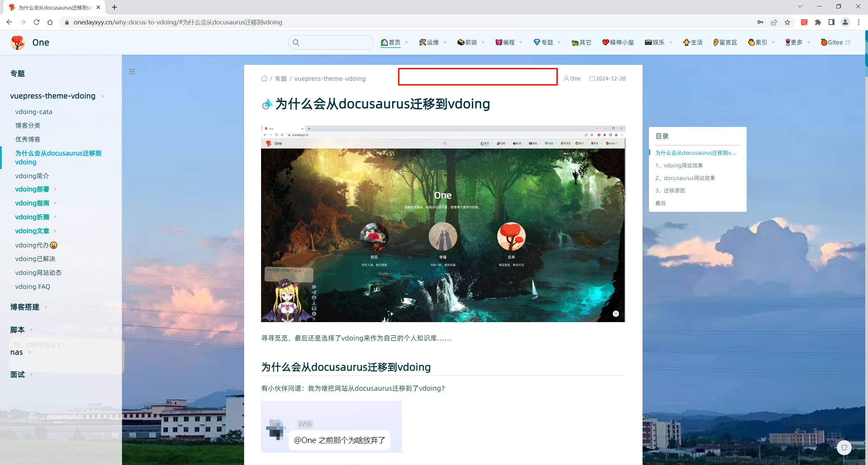Expand the 更多 dropdown arrow
The width and height of the screenshot is (868, 465).
(809, 43)
